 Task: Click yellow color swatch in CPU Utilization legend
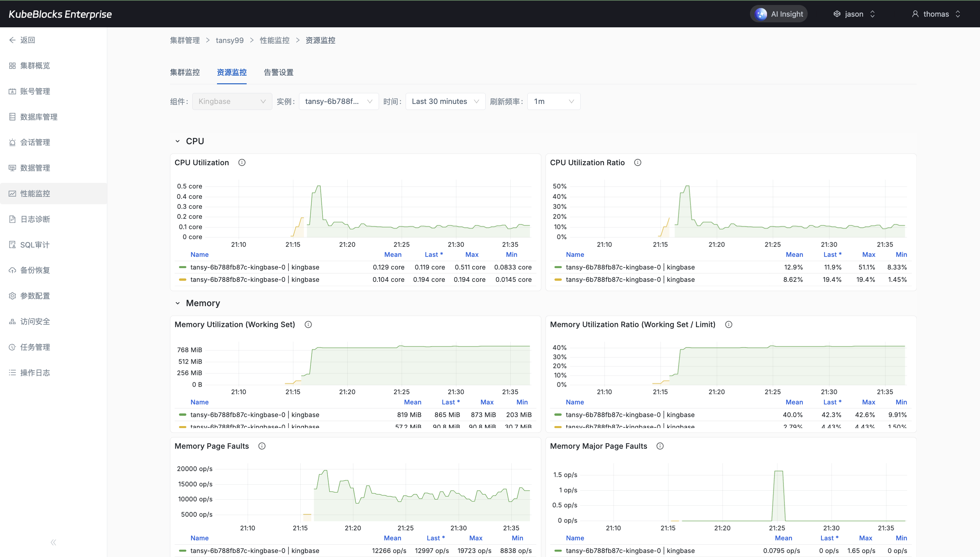click(x=183, y=279)
